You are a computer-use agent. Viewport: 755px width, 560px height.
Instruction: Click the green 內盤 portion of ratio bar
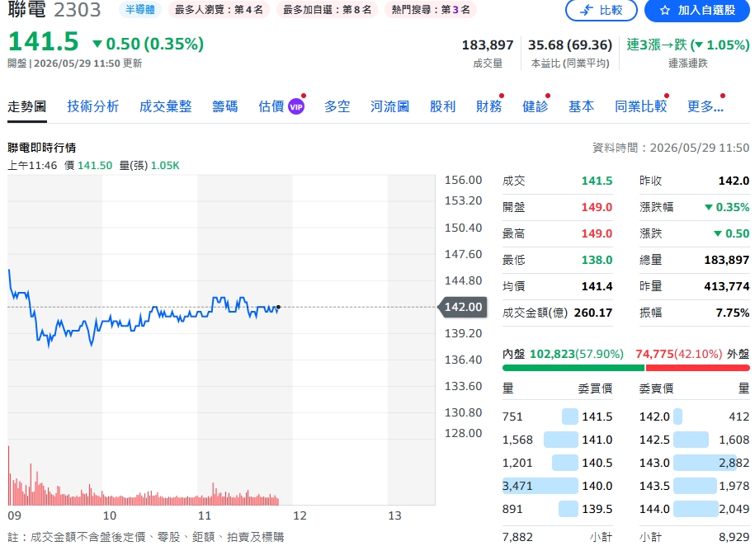point(573,368)
